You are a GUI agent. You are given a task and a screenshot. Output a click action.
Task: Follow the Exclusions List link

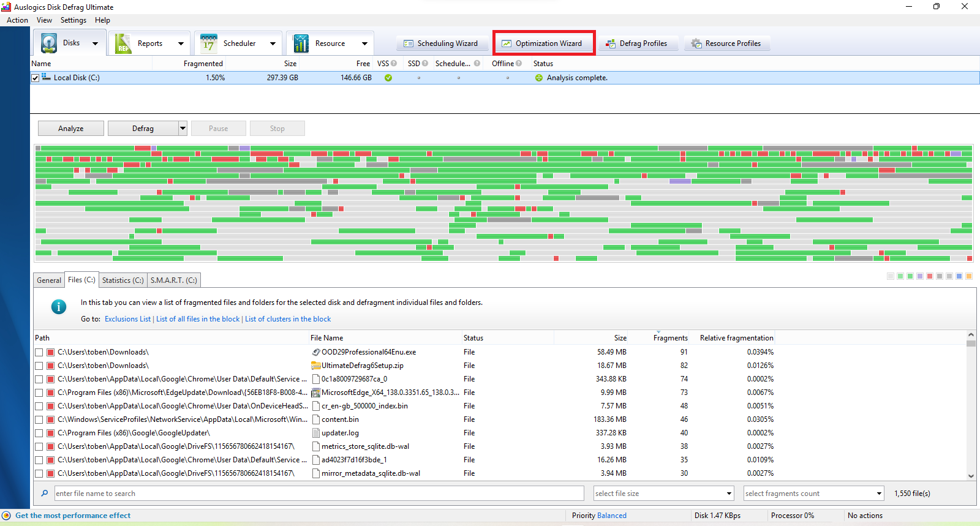tap(127, 319)
